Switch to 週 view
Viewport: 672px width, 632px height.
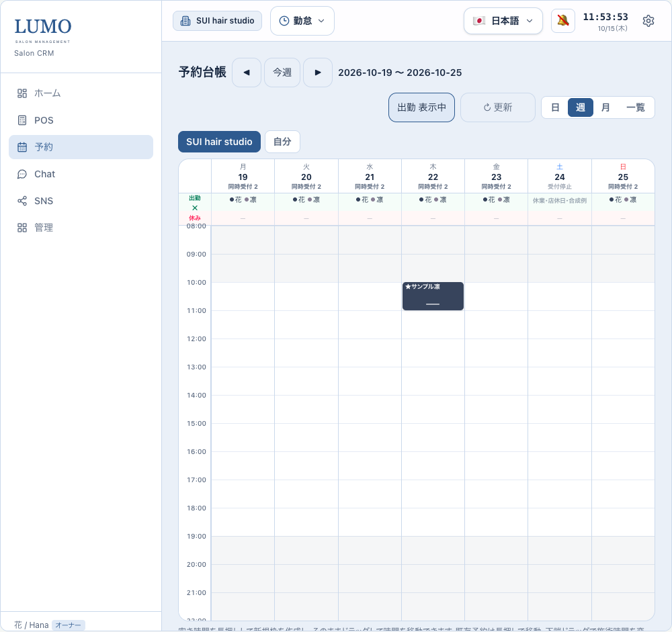click(581, 107)
